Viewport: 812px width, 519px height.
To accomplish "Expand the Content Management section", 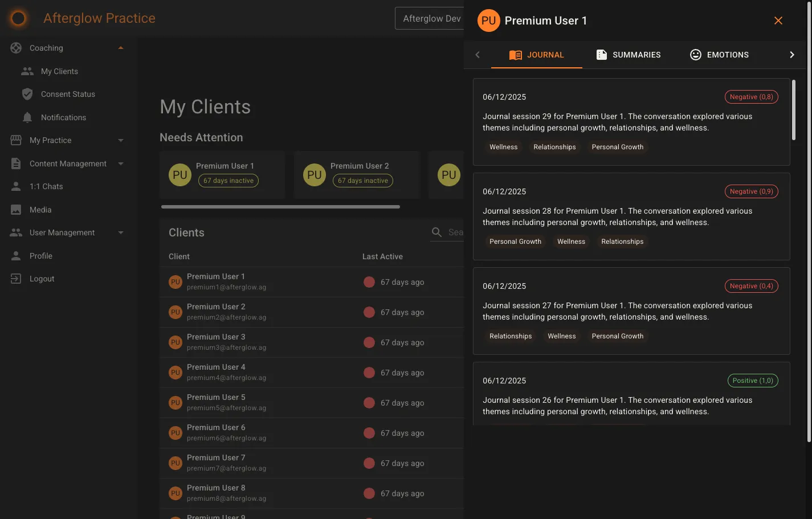I will pos(120,164).
